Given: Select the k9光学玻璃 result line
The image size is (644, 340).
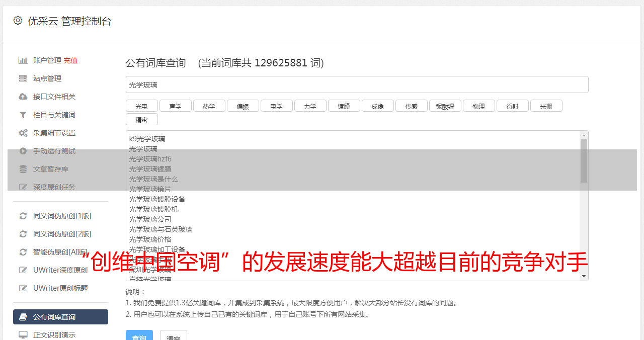Looking at the screenshot, I should coord(147,139).
